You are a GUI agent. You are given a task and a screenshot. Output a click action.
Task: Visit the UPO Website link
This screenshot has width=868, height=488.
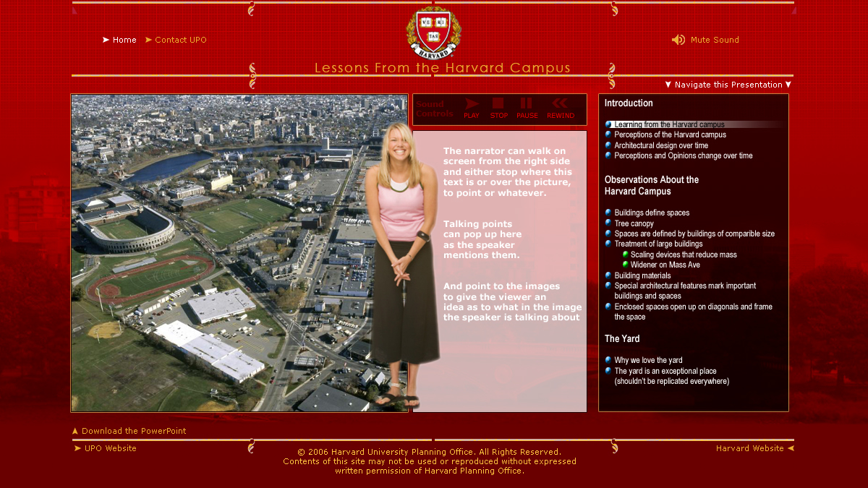(x=111, y=448)
